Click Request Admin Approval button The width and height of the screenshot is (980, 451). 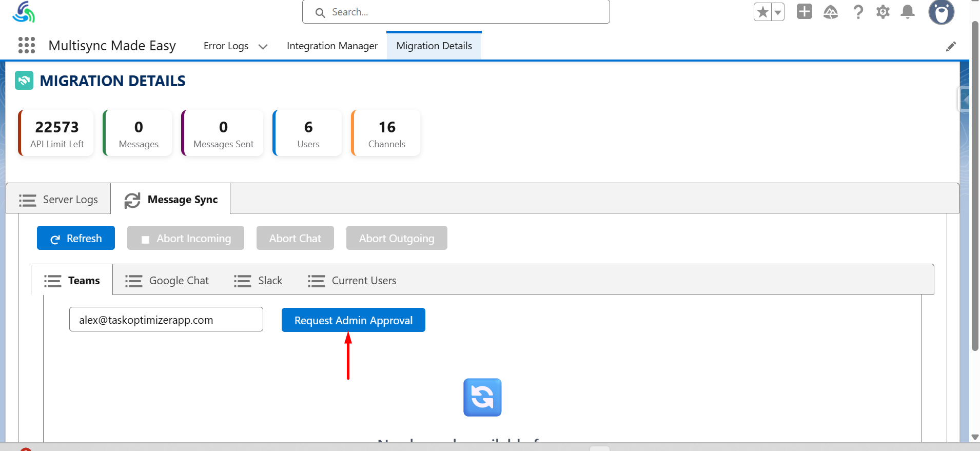point(354,320)
